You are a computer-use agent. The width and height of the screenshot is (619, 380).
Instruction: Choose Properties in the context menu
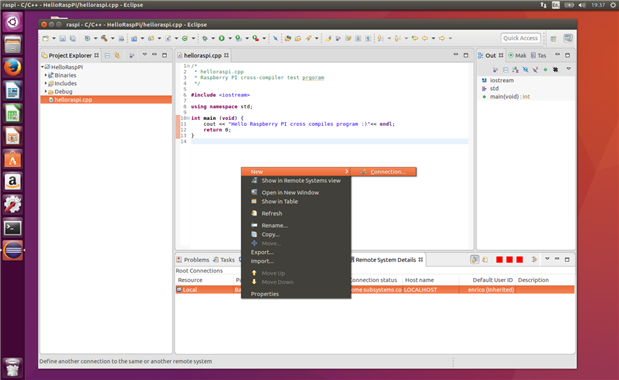coord(296,294)
